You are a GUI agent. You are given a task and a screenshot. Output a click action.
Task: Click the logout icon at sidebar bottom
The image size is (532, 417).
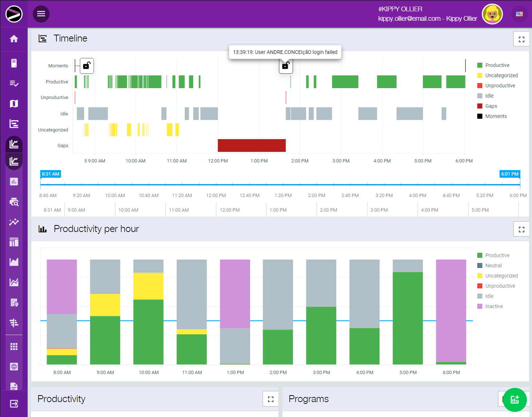[x=14, y=404]
